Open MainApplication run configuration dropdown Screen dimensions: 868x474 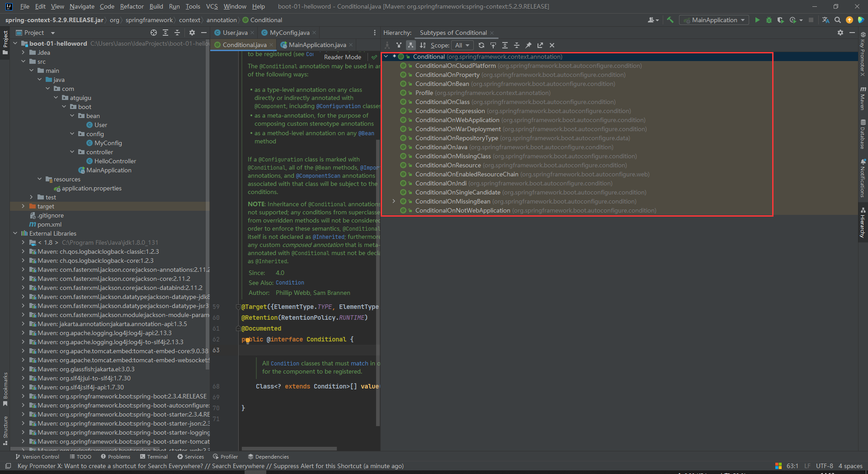pos(714,20)
